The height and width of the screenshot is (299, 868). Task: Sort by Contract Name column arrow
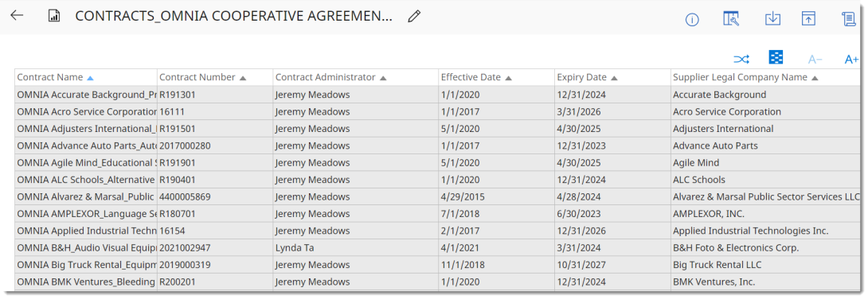[x=90, y=78]
